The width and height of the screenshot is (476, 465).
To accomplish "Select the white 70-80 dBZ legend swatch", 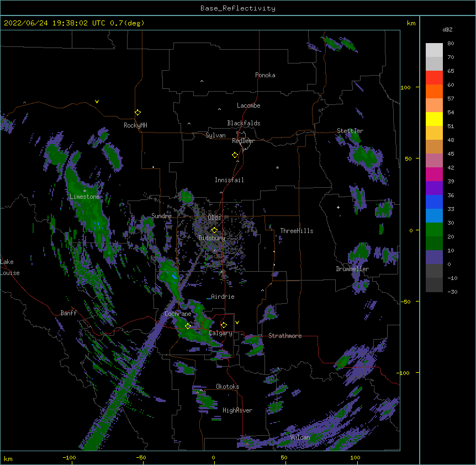I will coord(434,50).
